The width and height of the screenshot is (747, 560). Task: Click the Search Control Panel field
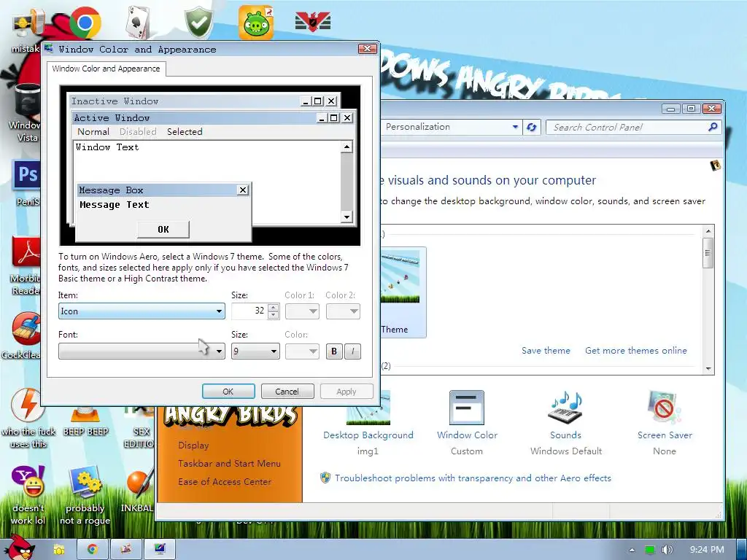[627, 127]
